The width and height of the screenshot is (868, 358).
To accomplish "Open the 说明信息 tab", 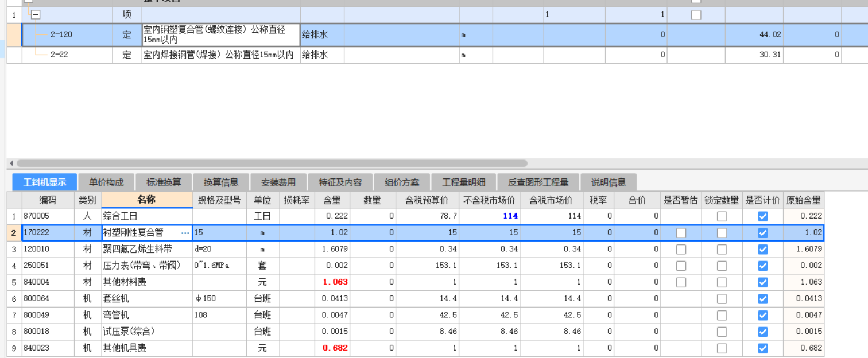I will [x=609, y=182].
